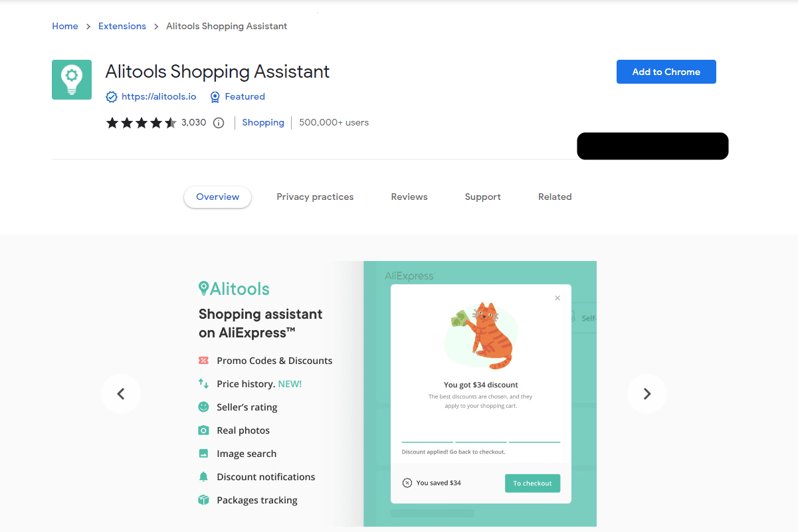Click the AliExpress header text in screenshot

(x=409, y=276)
